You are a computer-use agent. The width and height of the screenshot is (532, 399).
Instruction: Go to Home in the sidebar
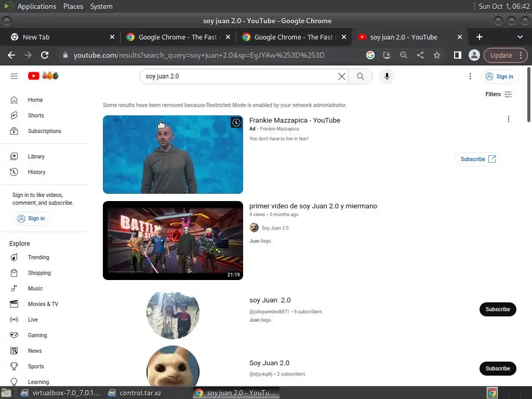pyautogui.click(x=35, y=100)
